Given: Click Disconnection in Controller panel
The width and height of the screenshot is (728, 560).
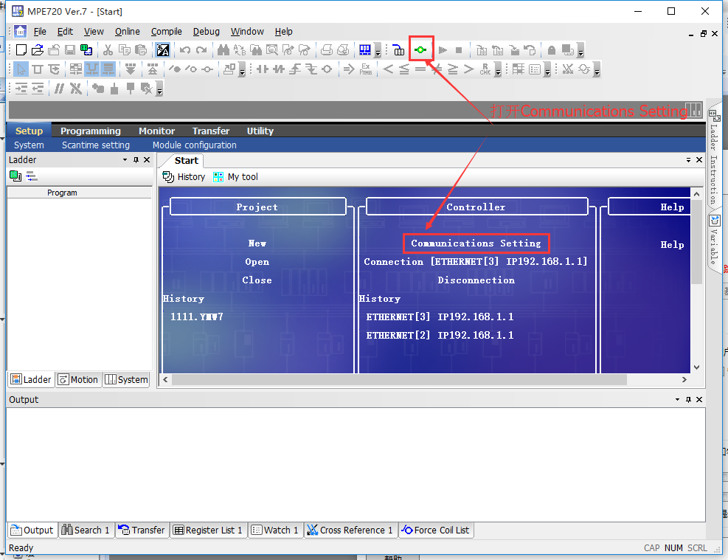Looking at the screenshot, I should click(x=476, y=280).
